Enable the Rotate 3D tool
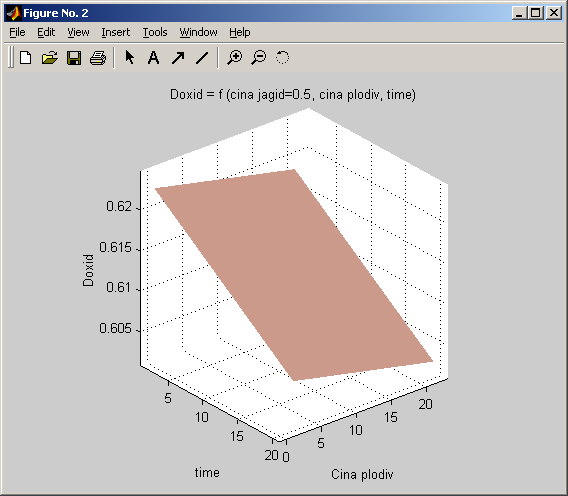The width and height of the screenshot is (568, 496). tap(282, 58)
